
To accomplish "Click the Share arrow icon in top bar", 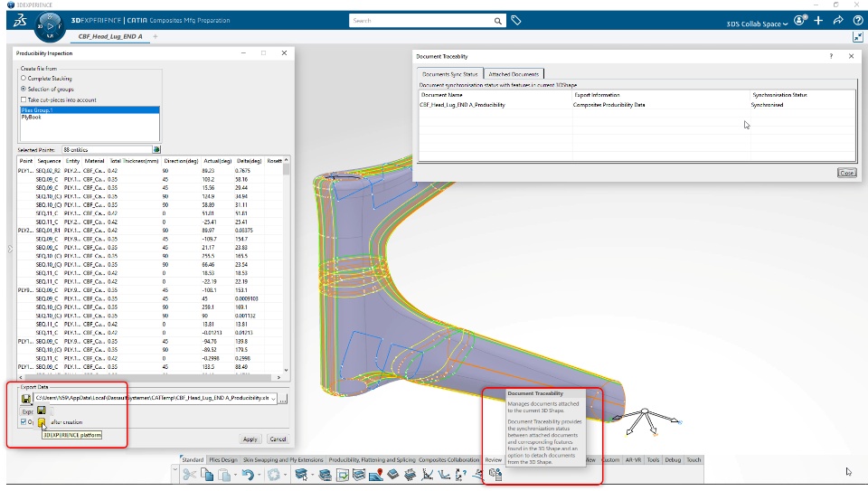I will [838, 21].
